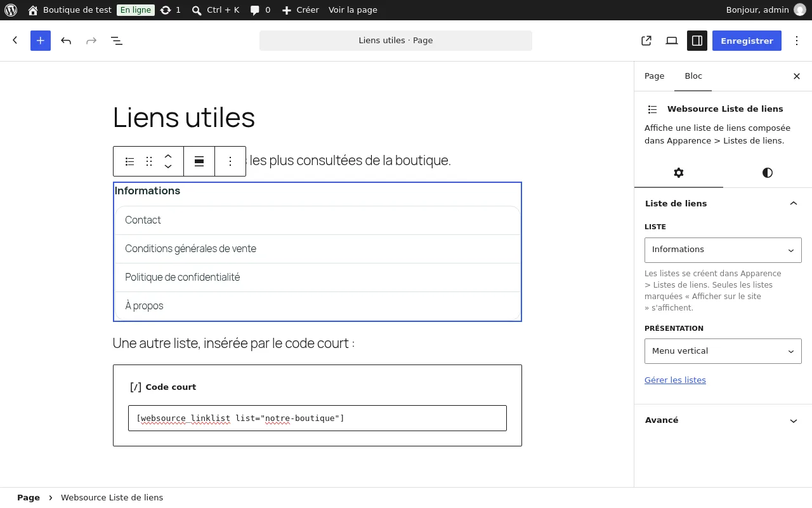Move the block down

(168, 167)
